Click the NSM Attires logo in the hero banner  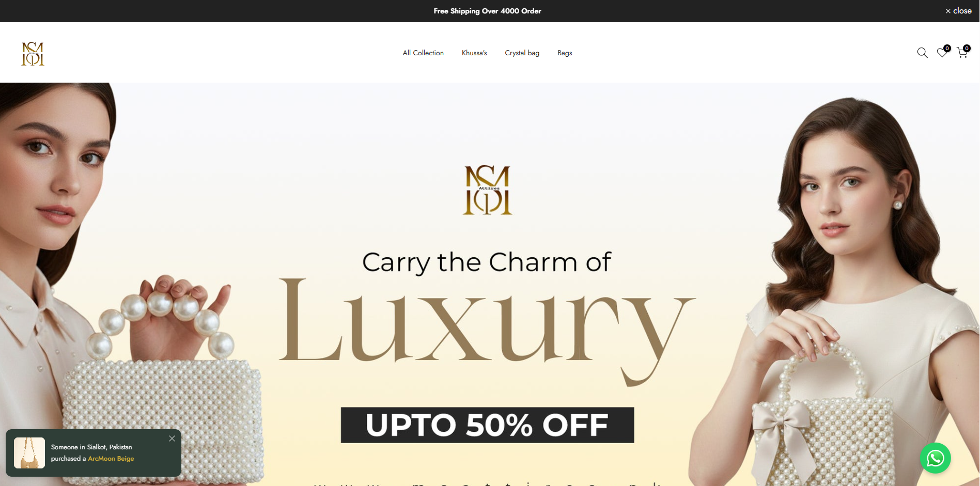[487, 190]
